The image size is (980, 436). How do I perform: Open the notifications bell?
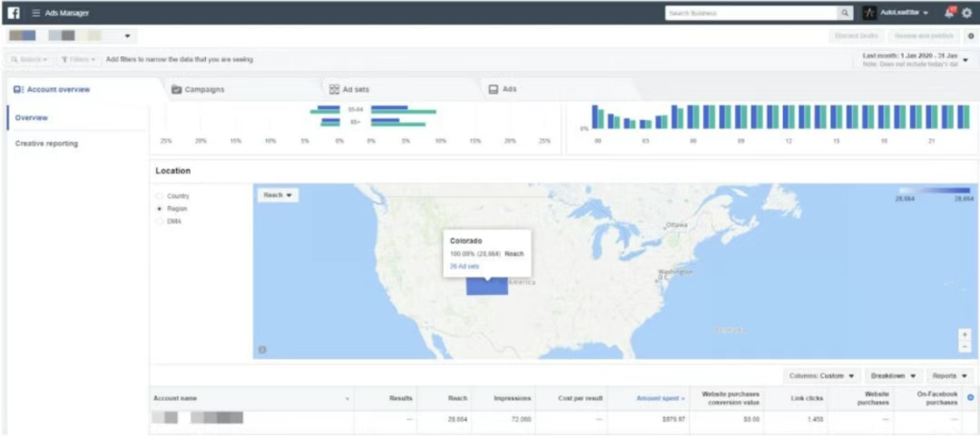point(950,13)
